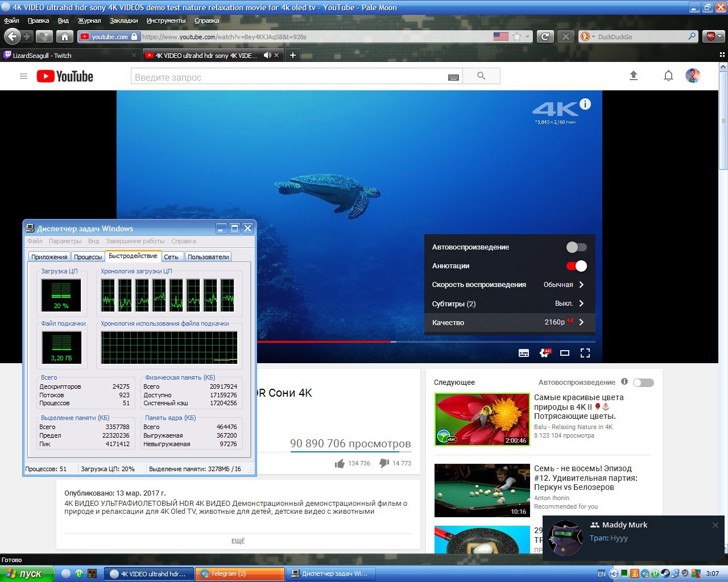Open the Windows пуск start button
Viewport: 728px width, 582px height.
[27, 573]
